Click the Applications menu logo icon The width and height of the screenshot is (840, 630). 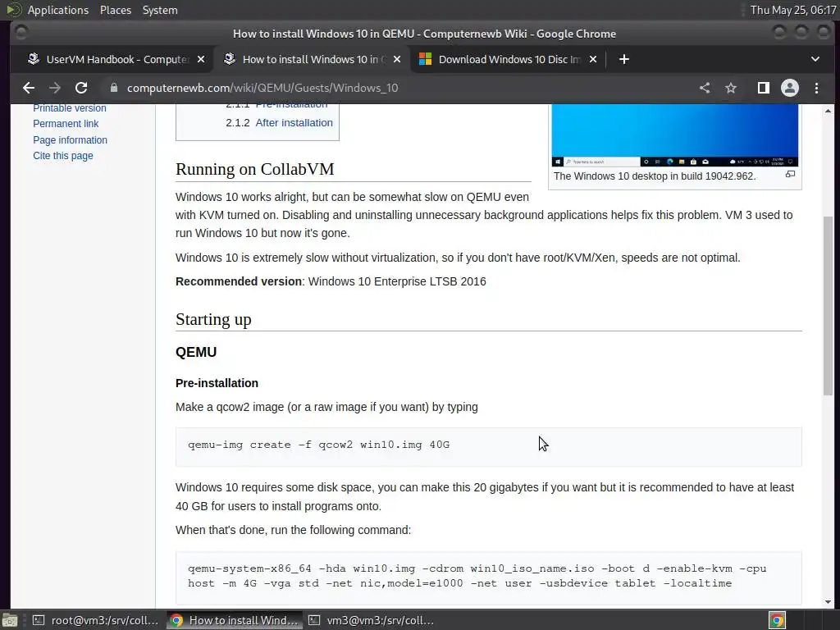14,10
